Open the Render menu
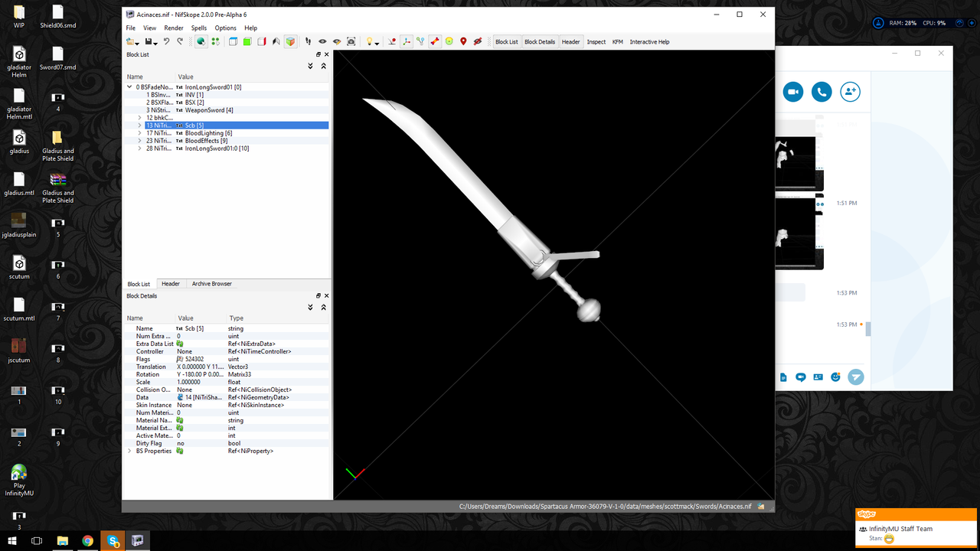This screenshot has width=980, height=551. click(x=174, y=28)
